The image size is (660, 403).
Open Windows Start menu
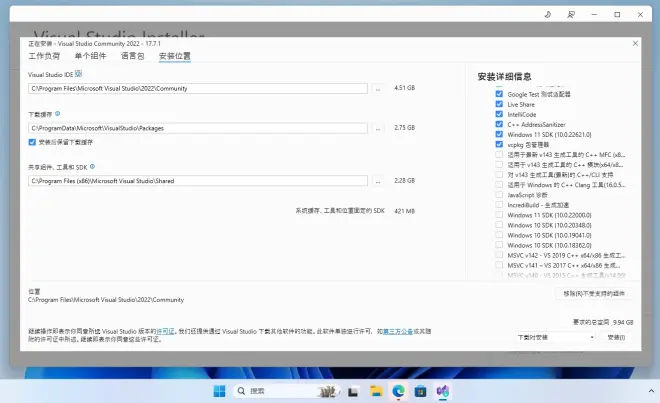[x=219, y=391]
